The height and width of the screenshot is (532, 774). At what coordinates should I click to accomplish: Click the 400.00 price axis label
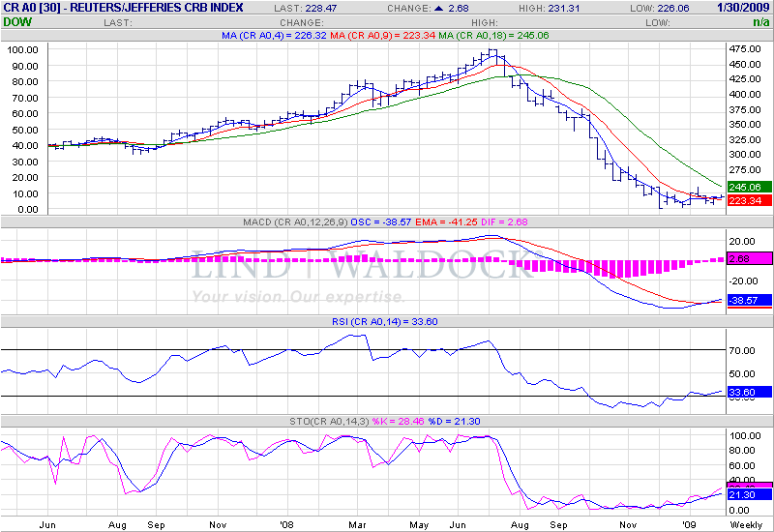click(x=745, y=94)
